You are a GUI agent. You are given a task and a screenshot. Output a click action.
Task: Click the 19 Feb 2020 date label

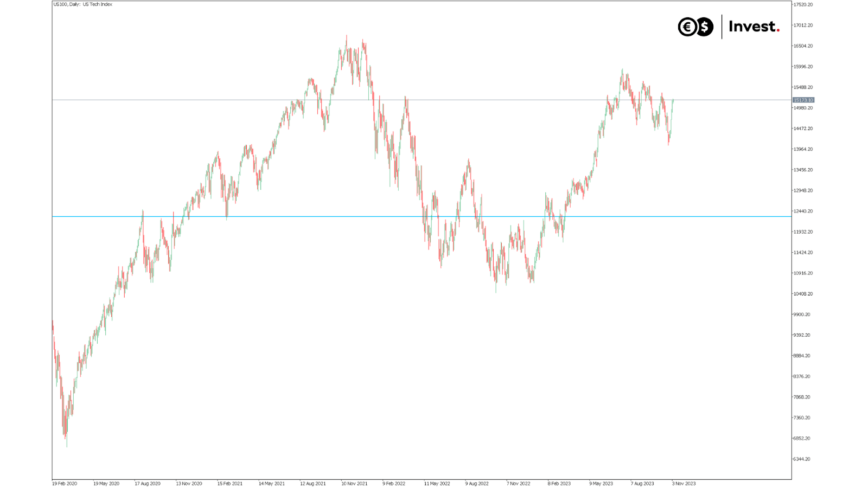pyautogui.click(x=65, y=484)
